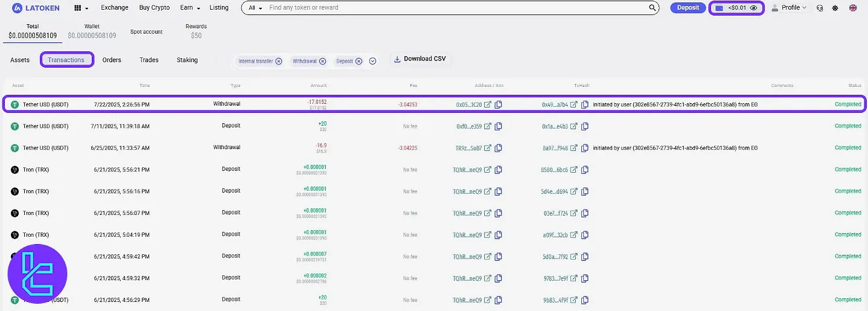Remove the Withdrawal filter chip

[x=322, y=61]
